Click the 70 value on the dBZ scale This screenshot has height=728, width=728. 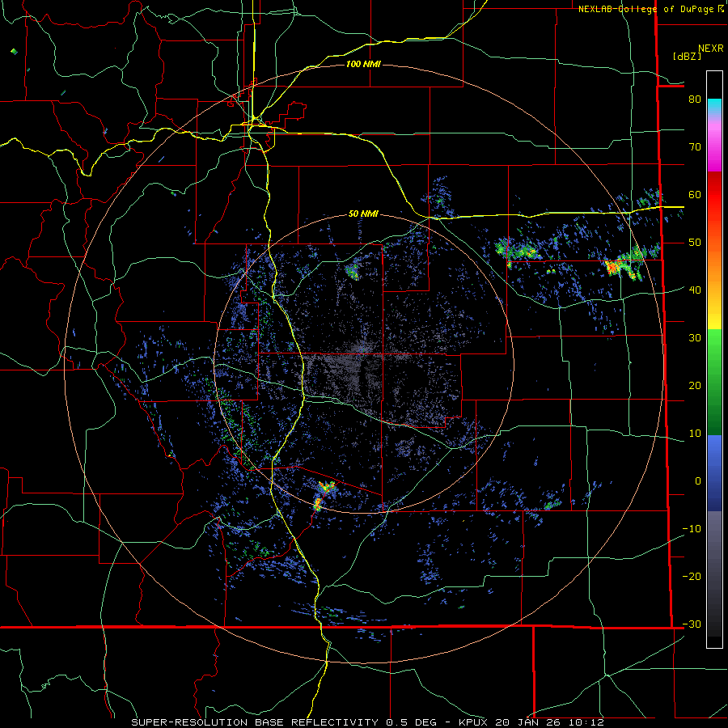(x=695, y=146)
